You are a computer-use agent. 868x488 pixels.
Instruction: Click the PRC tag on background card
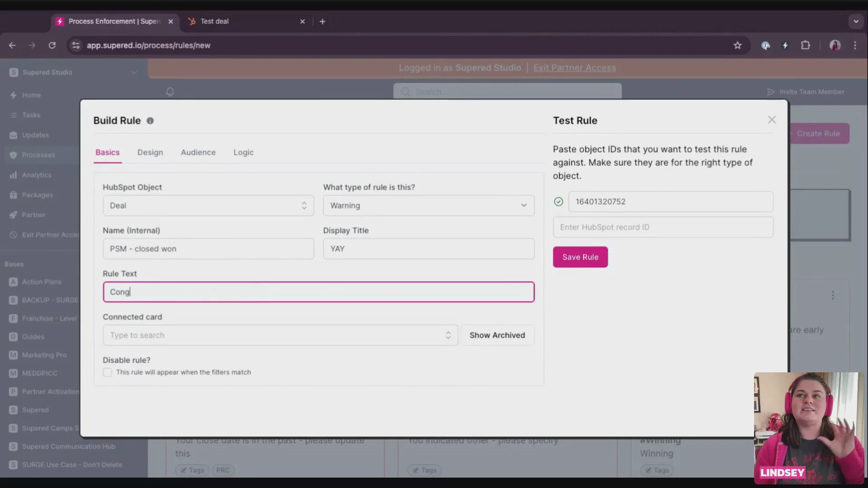(223, 470)
